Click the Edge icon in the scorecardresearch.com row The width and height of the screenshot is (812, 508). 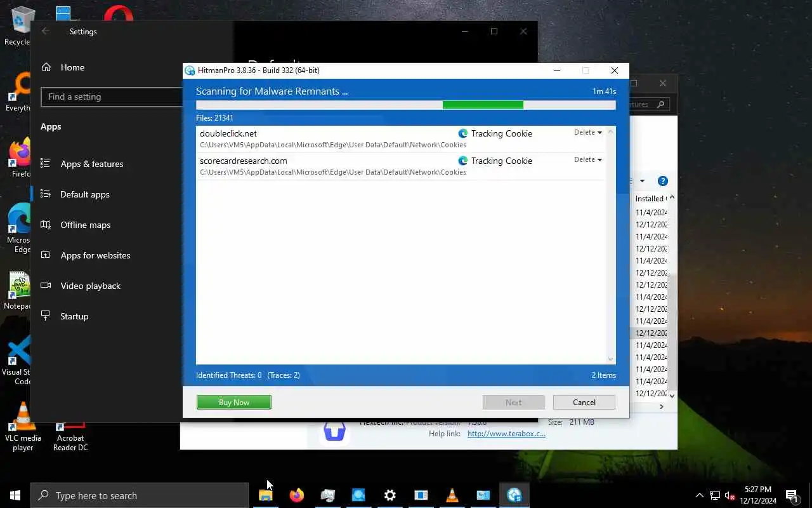[x=463, y=161]
